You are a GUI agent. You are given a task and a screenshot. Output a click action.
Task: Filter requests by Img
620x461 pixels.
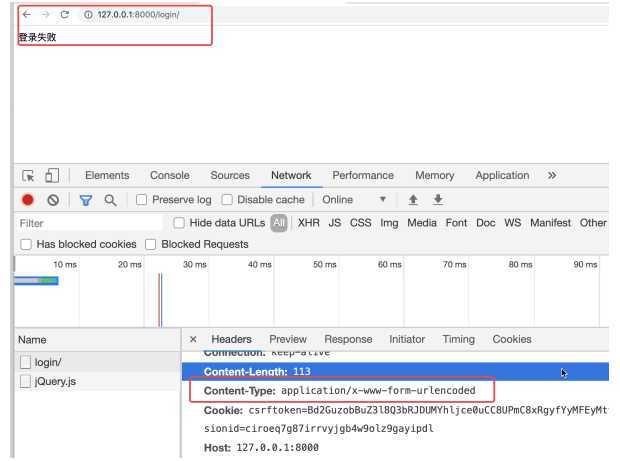[389, 223]
